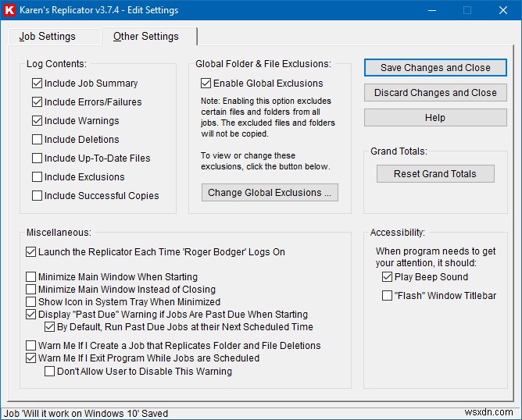Click 'To view or change these exclusions' text

tap(266, 161)
